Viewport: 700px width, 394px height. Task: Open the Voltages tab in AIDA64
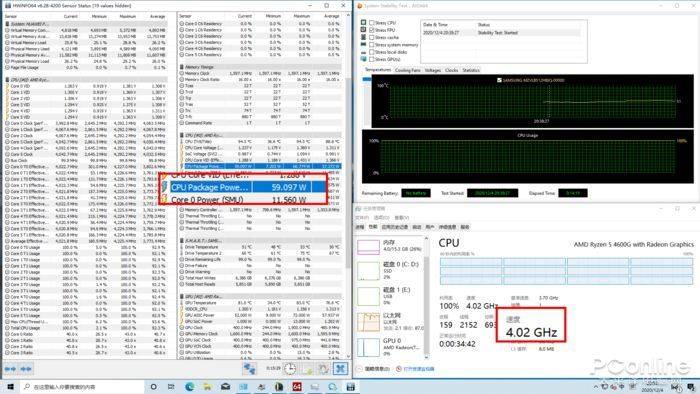pyautogui.click(x=433, y=70)
